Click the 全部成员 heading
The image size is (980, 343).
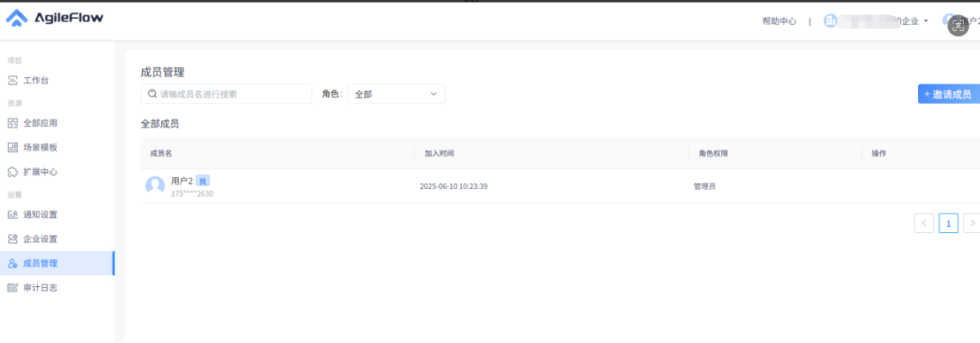(160, 124)
